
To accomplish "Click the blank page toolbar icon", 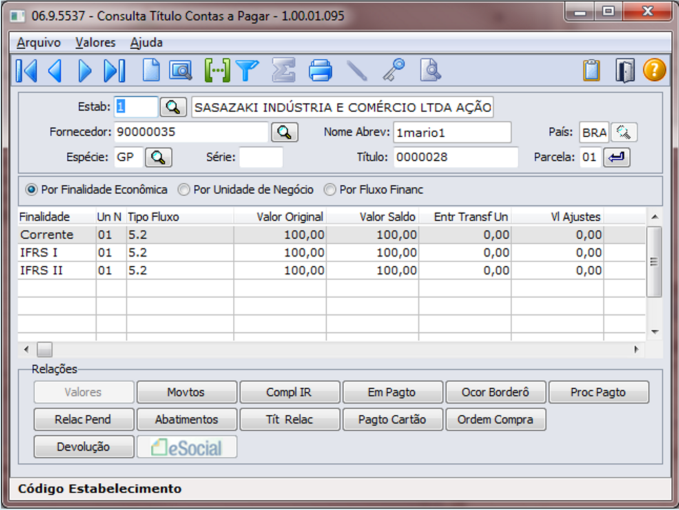I will (151, 70).
